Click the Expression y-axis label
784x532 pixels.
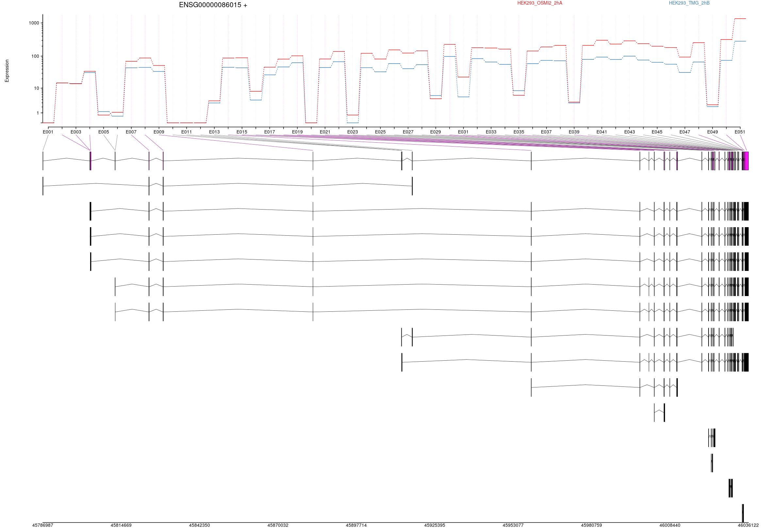7,71
